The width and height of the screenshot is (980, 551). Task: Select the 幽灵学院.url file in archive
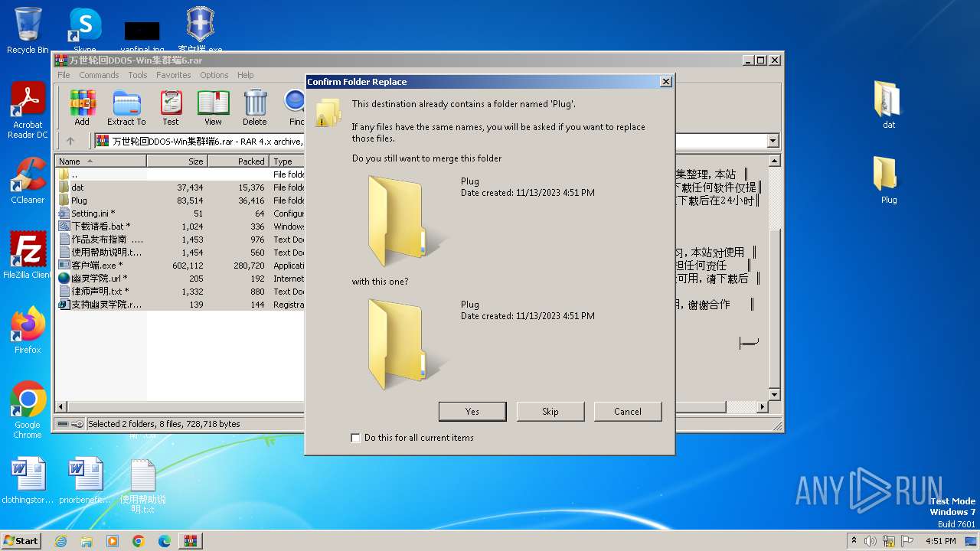click(x=180, y=279)
